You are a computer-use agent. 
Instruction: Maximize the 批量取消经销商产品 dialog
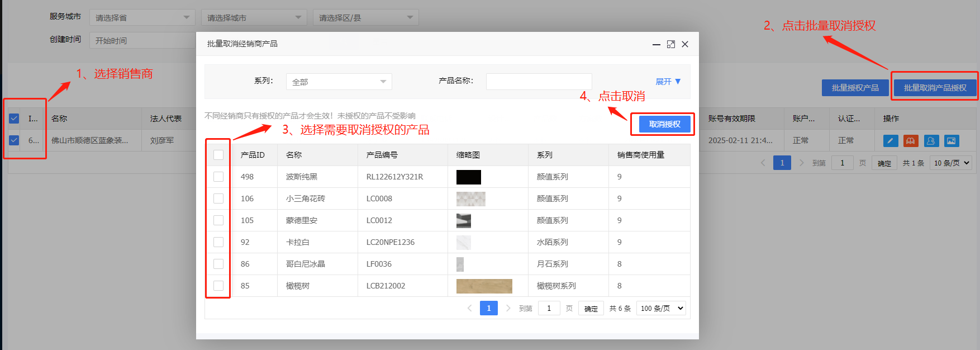tap(671, 44)
